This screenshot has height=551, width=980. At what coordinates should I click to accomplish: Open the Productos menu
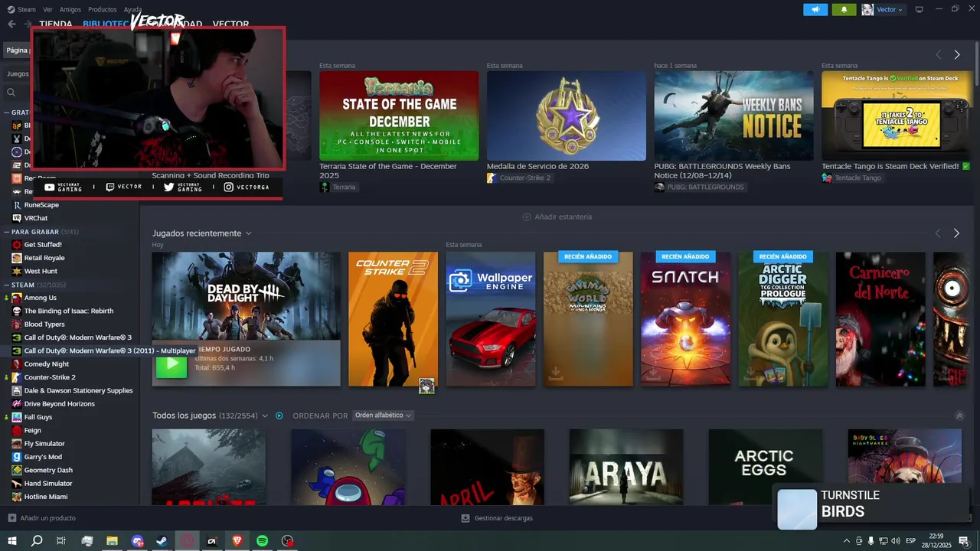103,9
